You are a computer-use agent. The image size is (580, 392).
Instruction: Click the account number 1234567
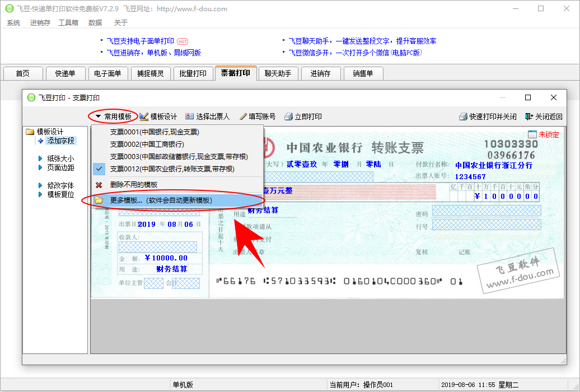[x=470, y=176]
